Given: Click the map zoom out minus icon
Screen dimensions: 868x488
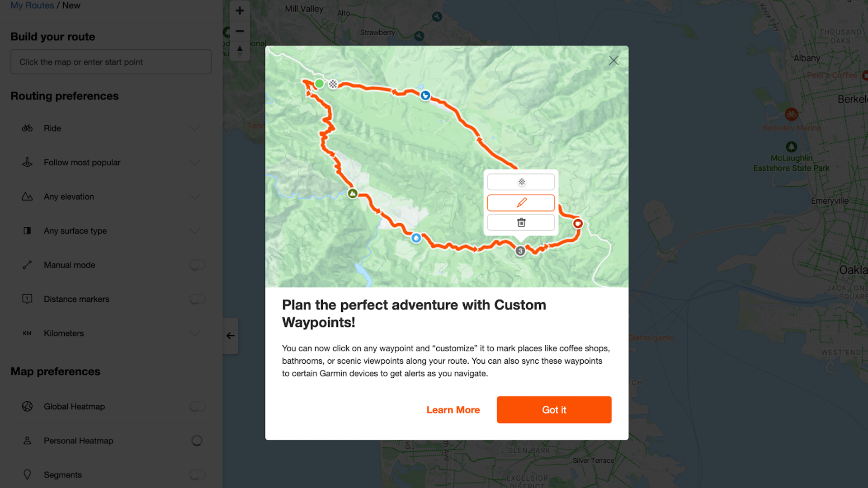Looking at the screenshot, I should point(240,31).
